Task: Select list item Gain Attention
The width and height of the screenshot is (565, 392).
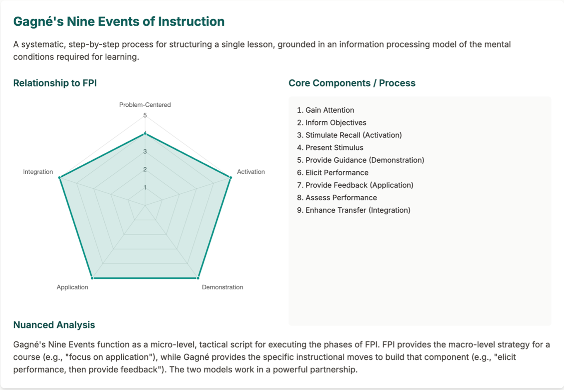Action: (x=326, y=110)
